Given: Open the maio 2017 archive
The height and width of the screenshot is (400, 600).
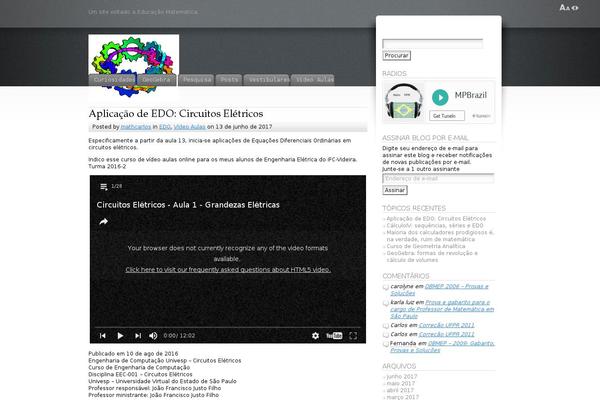Looking at the screenshot, I should (x=401, y=384).
